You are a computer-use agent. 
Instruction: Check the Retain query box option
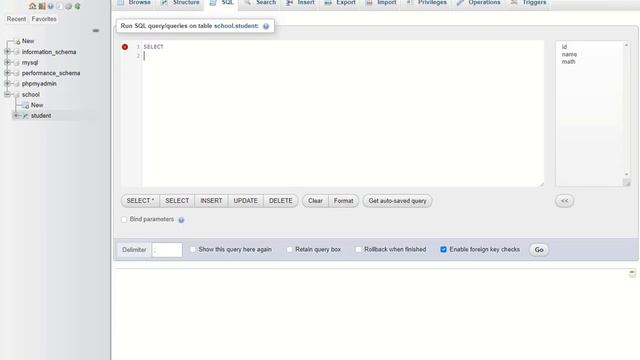290,249
